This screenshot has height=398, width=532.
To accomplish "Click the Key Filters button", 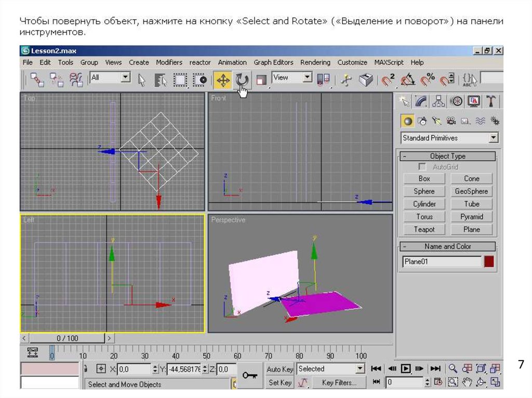I will [339, 383].
